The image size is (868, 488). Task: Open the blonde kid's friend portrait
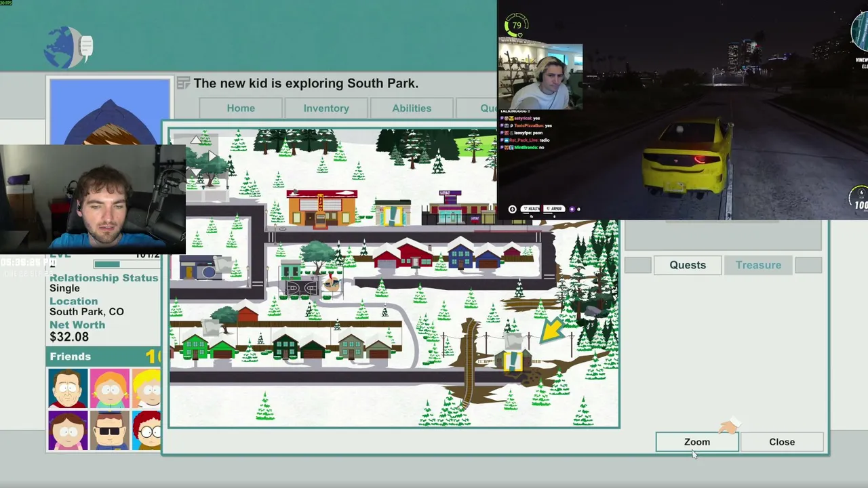click(146, 388)
